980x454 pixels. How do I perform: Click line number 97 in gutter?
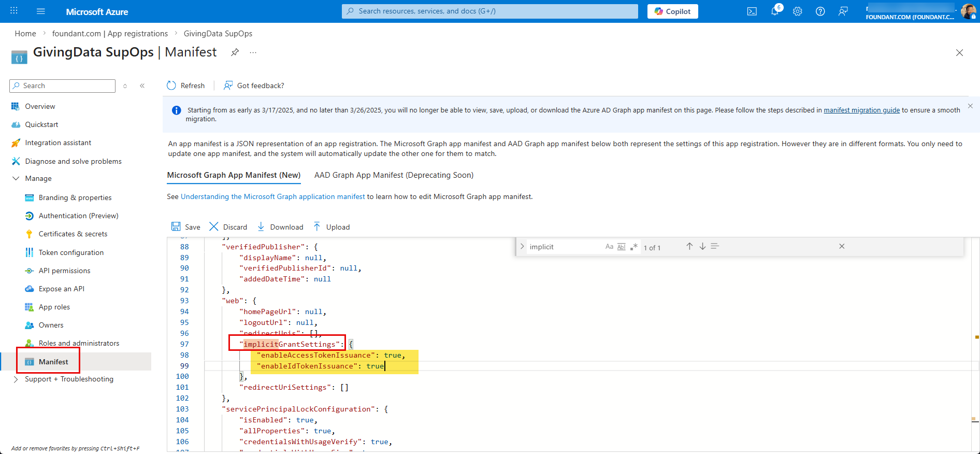tap(184, 344)
